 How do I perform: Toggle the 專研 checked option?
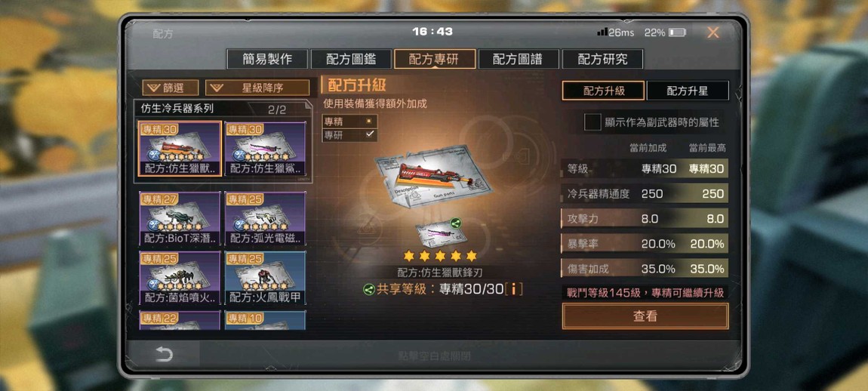(350, 134)
